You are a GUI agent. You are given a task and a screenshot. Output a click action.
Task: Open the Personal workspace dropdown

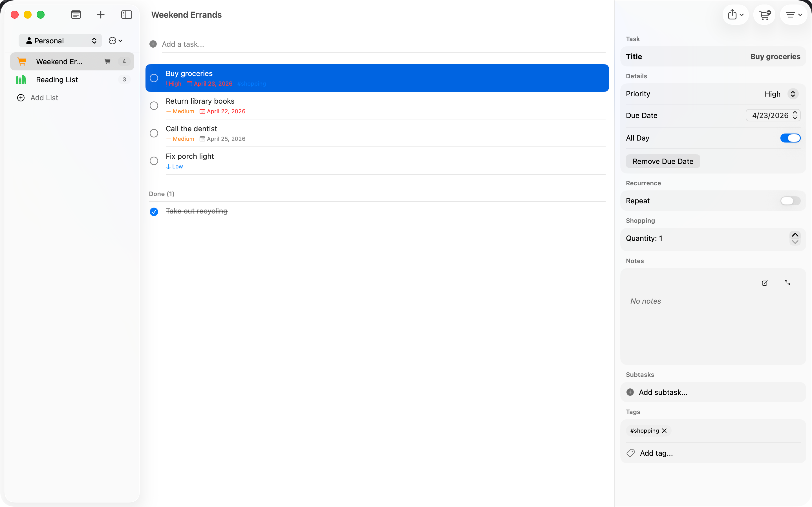click(x=60, y=40)
